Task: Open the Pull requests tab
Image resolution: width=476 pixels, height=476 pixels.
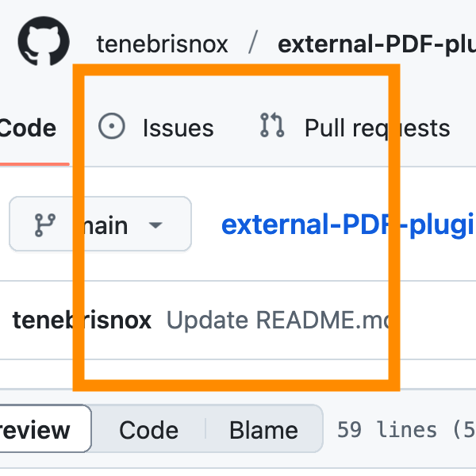Action: pos(376,128)
